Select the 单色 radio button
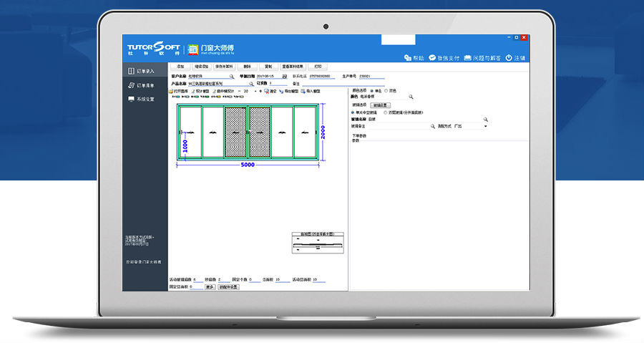This screenshot has width=644, height=343. 372,91
